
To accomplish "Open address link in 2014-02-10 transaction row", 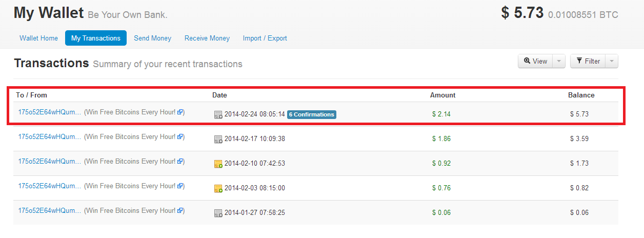I will 50,162.
